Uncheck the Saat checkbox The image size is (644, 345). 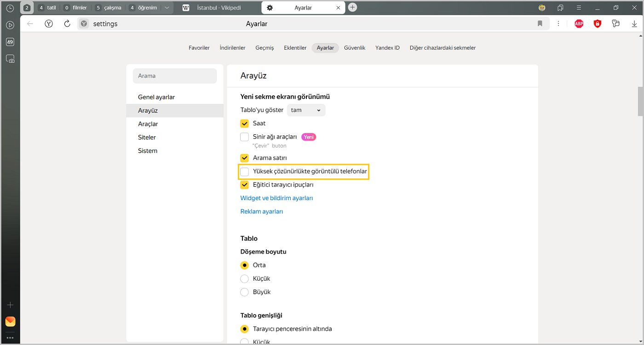click(x=245, y=123)
